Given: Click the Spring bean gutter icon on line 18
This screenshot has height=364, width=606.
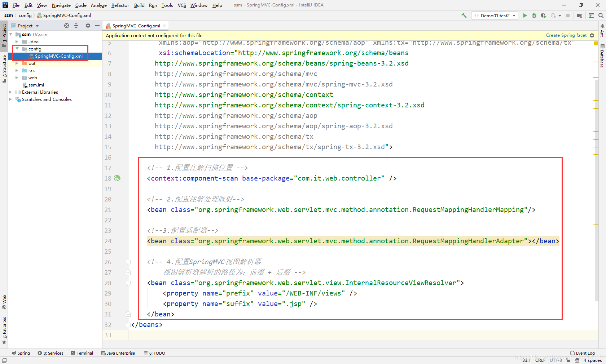Looking at the screenshot, I should [117, 178].
